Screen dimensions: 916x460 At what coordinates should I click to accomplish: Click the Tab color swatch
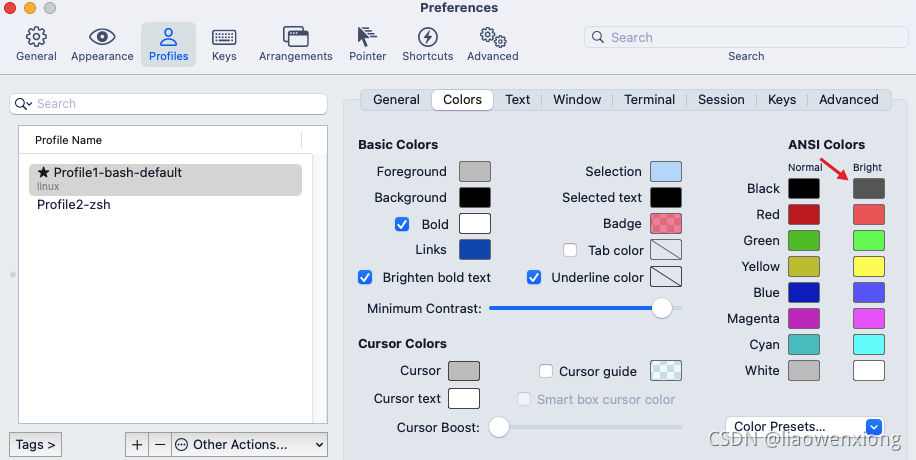(x=666, y=250)
